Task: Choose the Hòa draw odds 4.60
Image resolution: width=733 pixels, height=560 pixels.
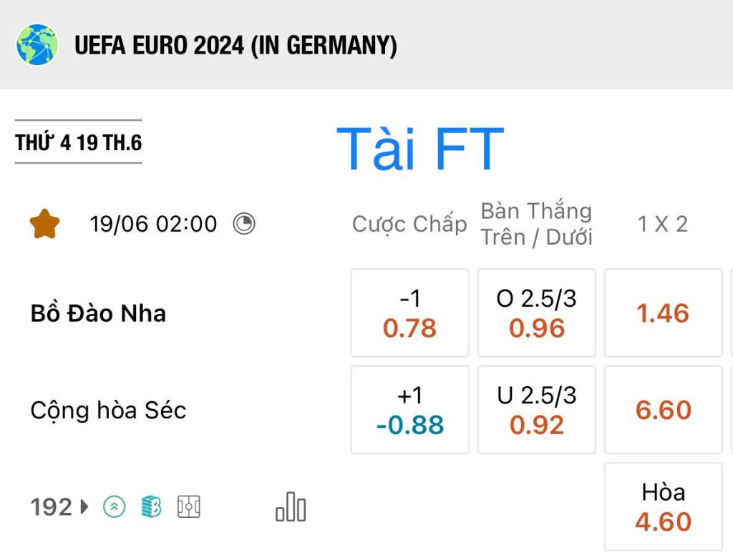Action: pos(664,507)
